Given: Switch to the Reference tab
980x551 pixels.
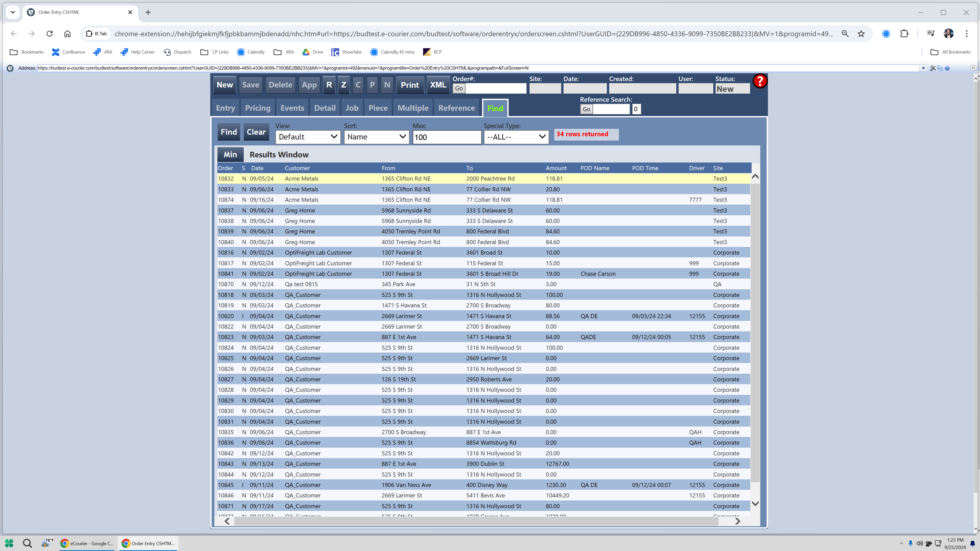Looking at the screenshot, I should 456,108.
